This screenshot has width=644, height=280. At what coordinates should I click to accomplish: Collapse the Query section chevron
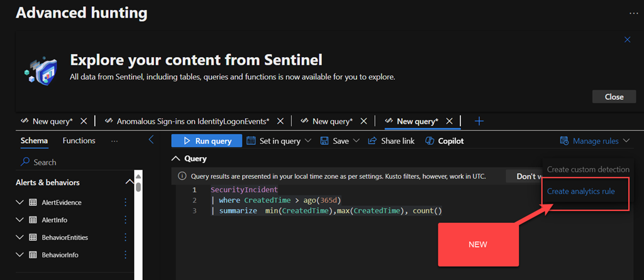tap(175, 159)
